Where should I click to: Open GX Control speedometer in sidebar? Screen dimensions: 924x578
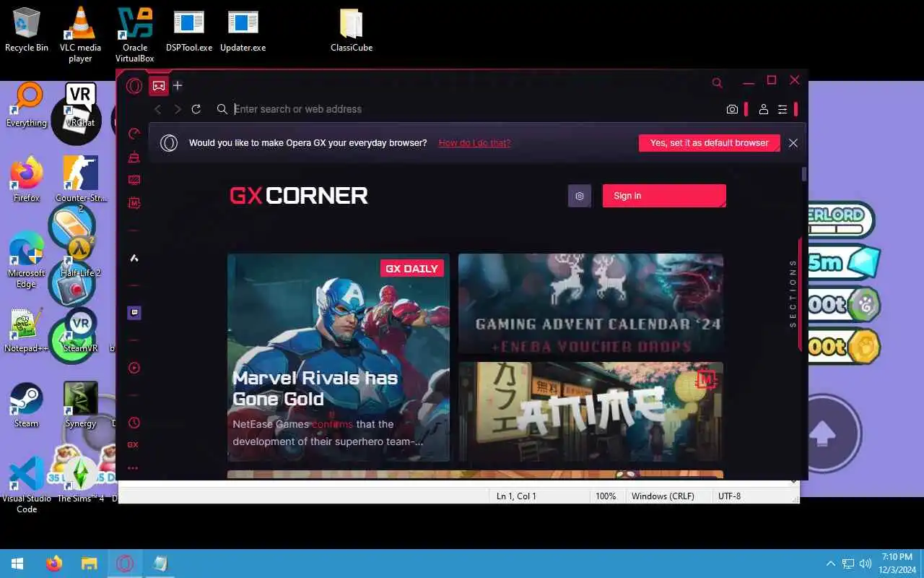click(x=134, y=134)
